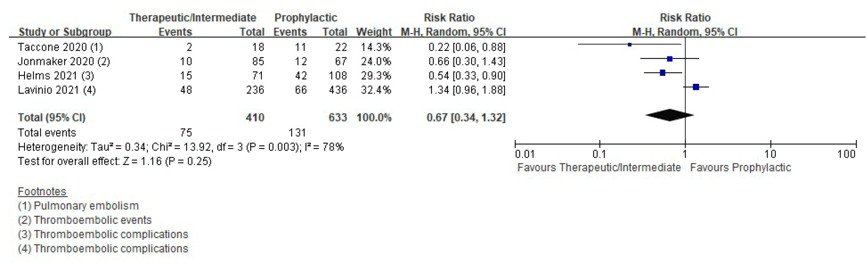This screenshot has width=868, height=263.
Task: Click the Lavinio 2021 blue square marker
Action: 696,87
